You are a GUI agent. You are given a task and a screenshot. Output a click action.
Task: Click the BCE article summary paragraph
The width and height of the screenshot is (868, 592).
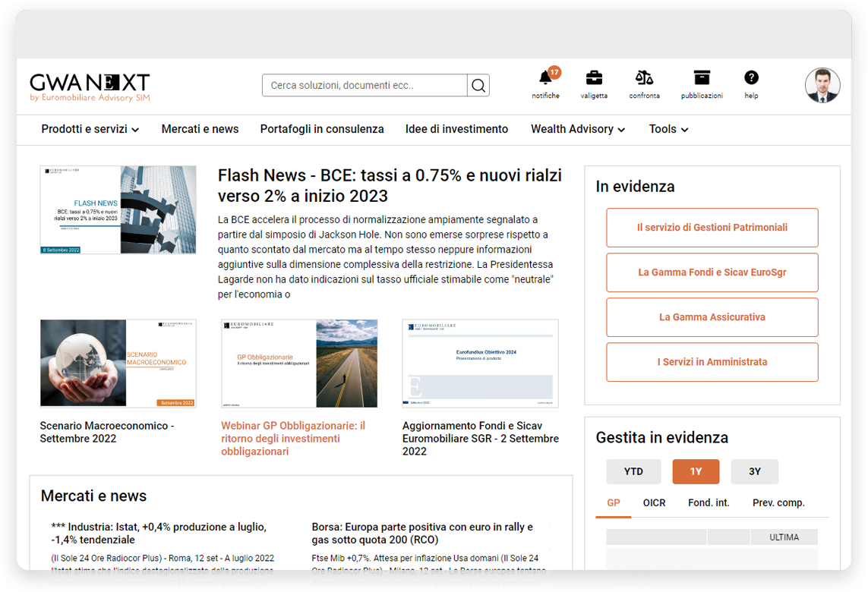point(385,257)
